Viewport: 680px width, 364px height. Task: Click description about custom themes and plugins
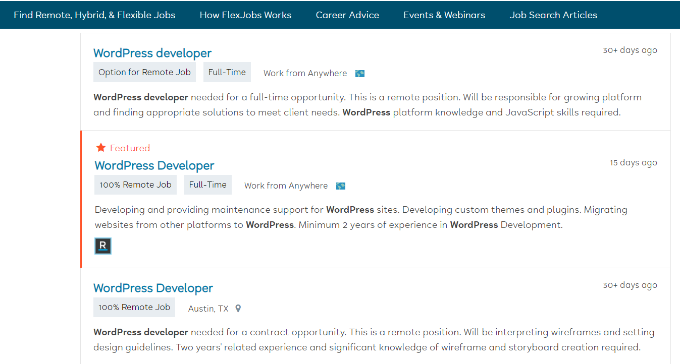[361, 217]
